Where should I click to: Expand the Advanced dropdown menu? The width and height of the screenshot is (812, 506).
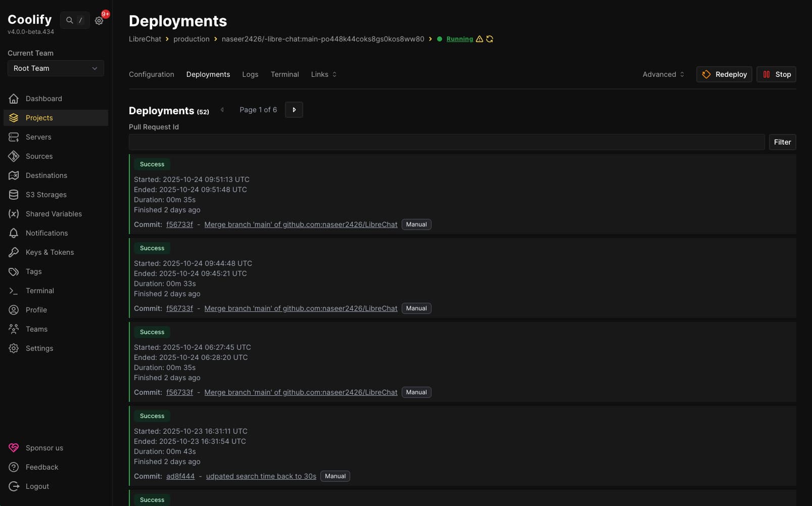[663, 74]
